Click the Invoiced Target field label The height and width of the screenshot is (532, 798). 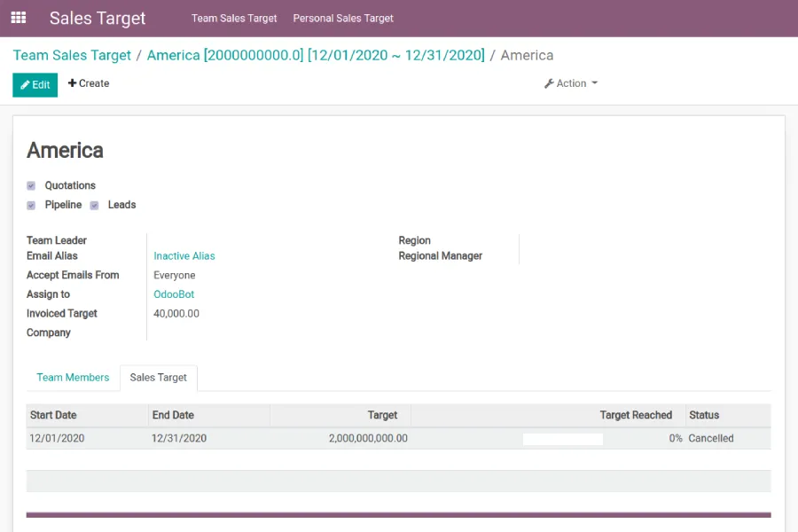pyautogui.click(x=61, y=314)
